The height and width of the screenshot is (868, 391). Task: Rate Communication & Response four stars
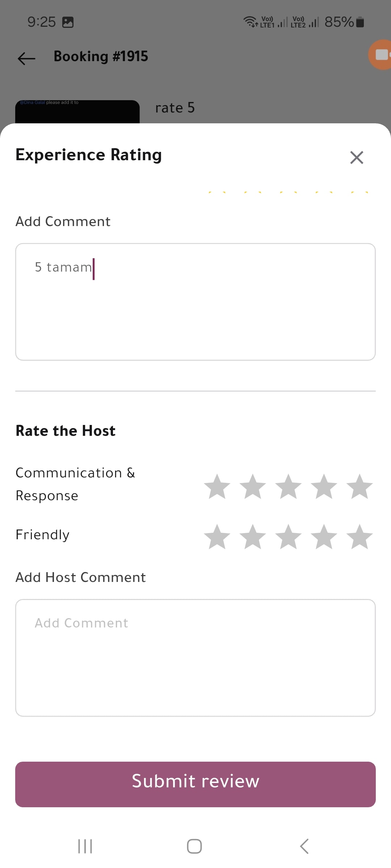tap(324, 486)
